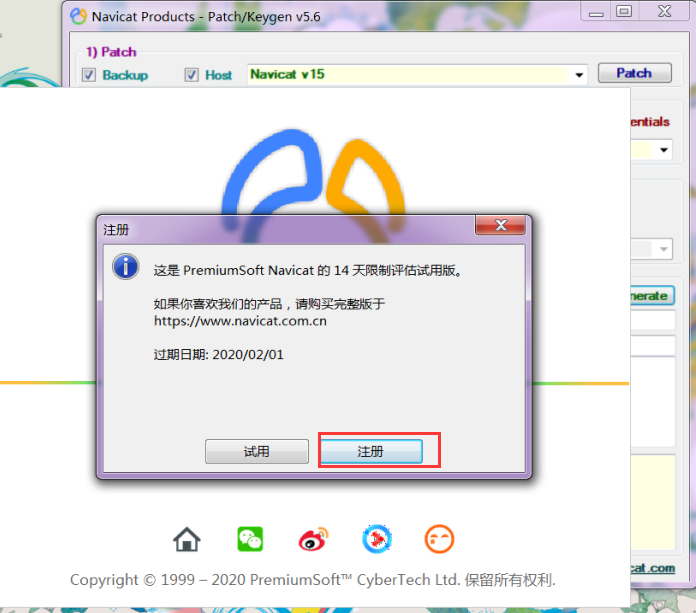This screenshot has width=696, height=613.
Task: Click the blue info icon in the dialog
Action: (x=126, y=267)
